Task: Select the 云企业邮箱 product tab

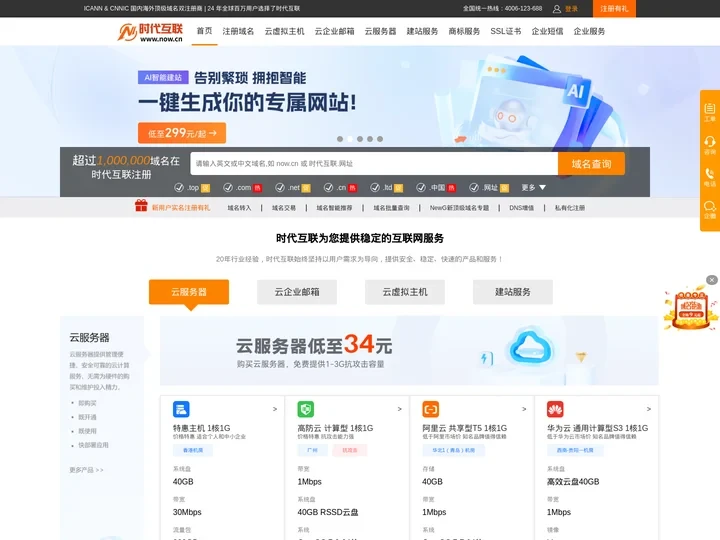Action: point(297,292)
